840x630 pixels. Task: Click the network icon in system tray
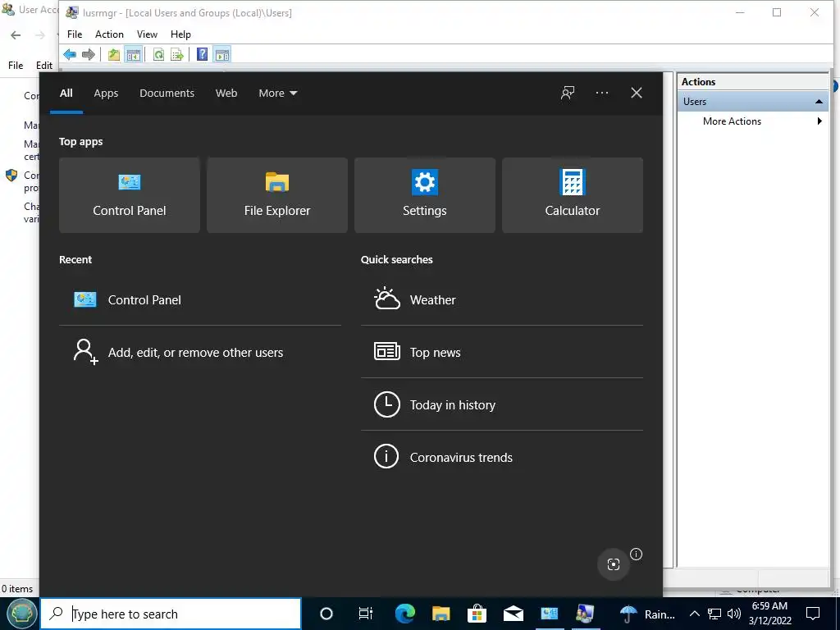pos(714,614)
